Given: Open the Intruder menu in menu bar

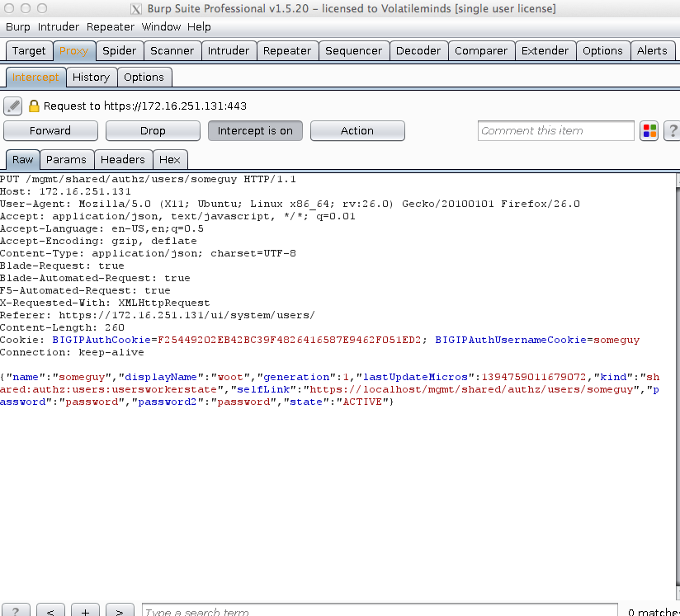Looking at the screenshot, I should (58, 27).
